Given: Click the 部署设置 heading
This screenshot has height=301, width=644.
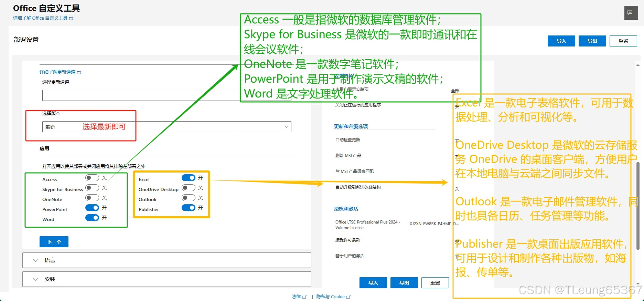Looking at the screenshot, I should [26, 40].
